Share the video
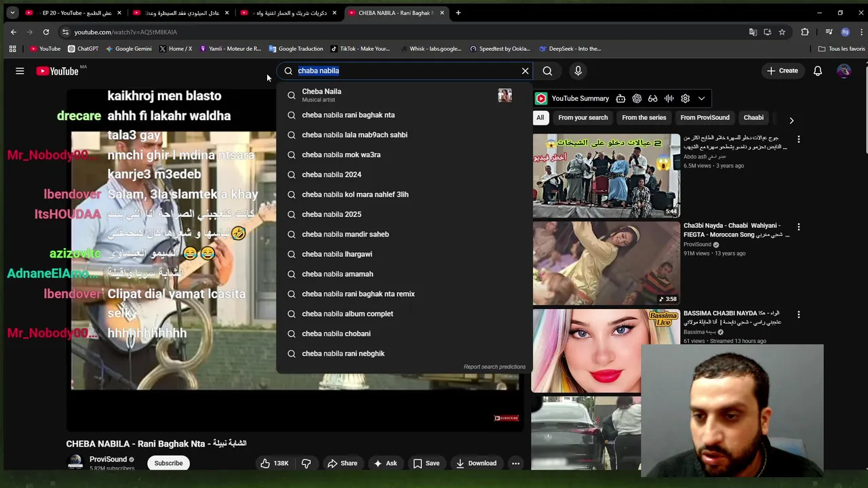868x488 pixels. tap(342, 463)
